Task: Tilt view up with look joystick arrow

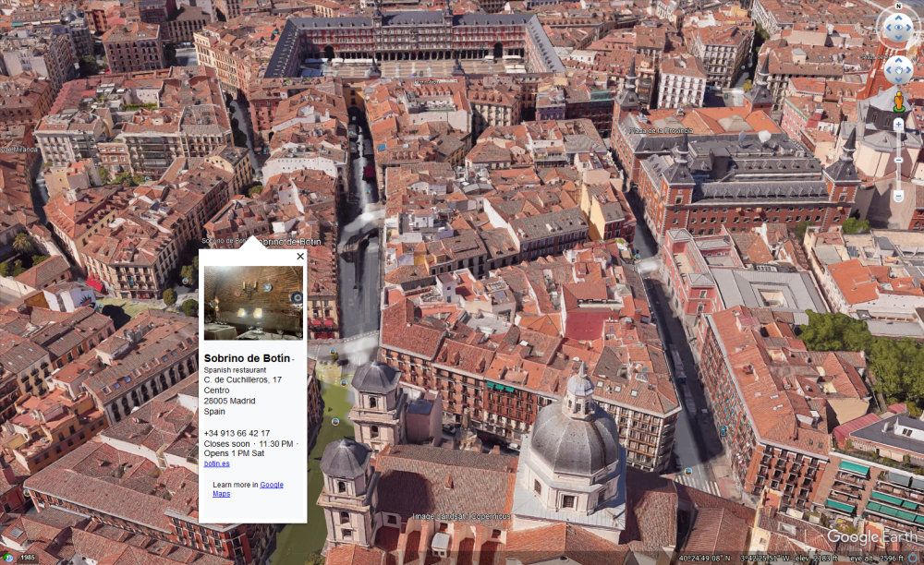Action: point(898,16)
